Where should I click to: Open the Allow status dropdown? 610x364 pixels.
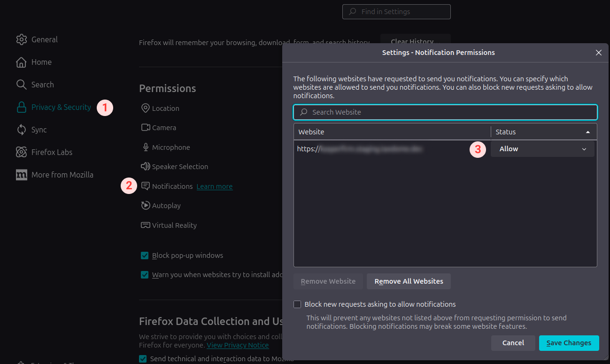point(542,149)
